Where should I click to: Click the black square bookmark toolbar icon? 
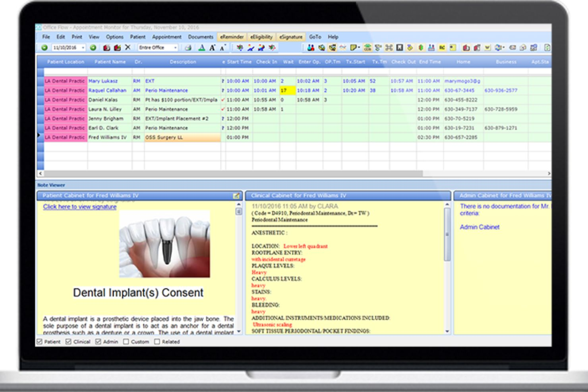[x=400, y=48]
